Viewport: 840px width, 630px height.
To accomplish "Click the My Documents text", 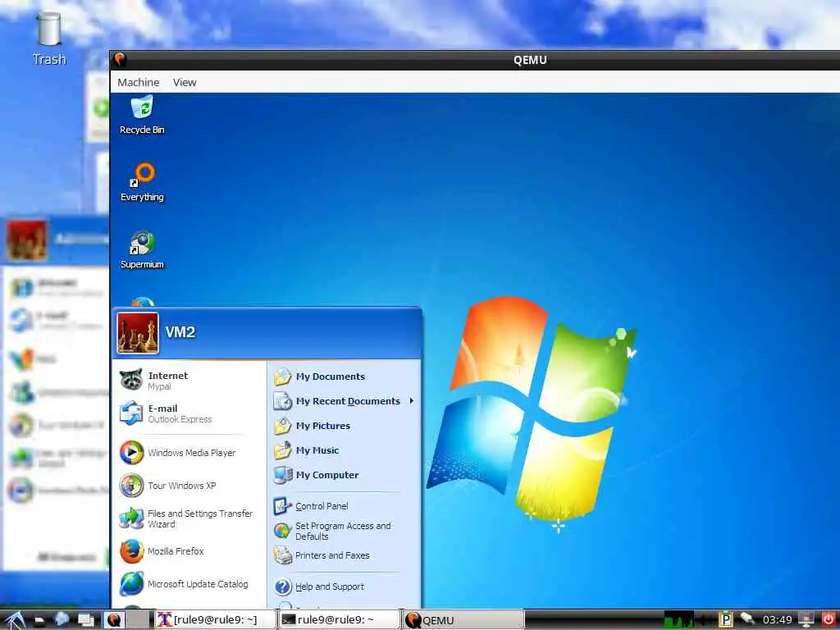I will coord(331,377).
